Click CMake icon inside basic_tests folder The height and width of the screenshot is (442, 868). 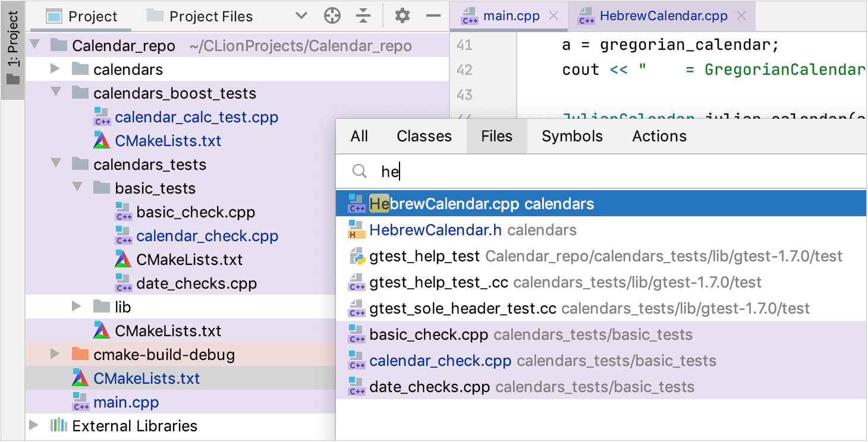[123, 259]
